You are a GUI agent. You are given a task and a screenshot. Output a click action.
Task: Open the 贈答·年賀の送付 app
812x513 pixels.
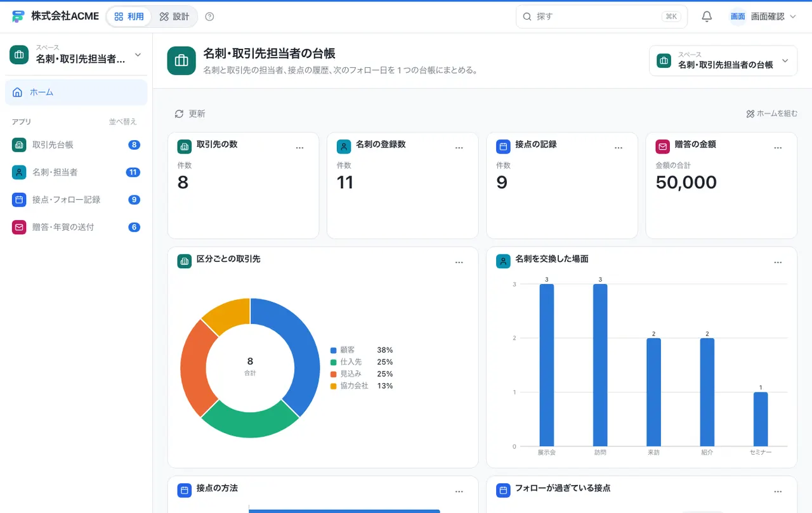pyautogui.click(x=76, y=227)
